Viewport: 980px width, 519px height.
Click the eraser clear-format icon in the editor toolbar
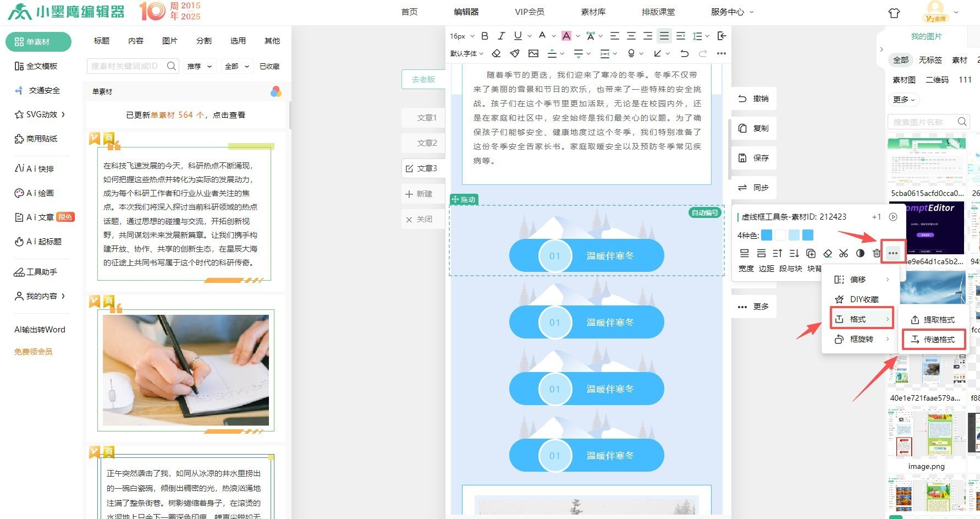coord(496,53)
